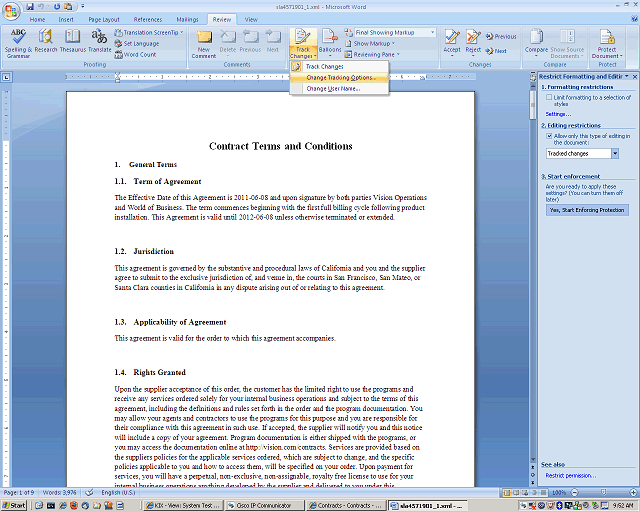640x512 pixels.
Task: Open the Home ribbon tab
Action: [37, 19]
